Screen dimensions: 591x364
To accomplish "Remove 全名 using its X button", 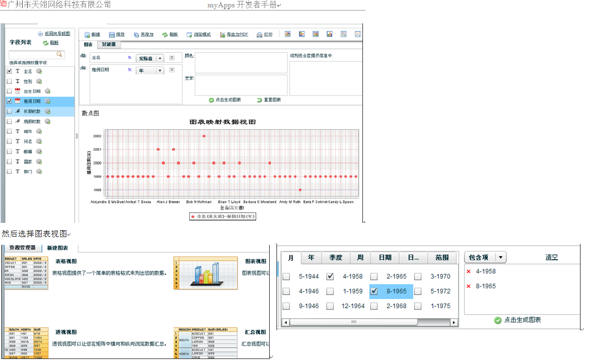I will point(172,58).
